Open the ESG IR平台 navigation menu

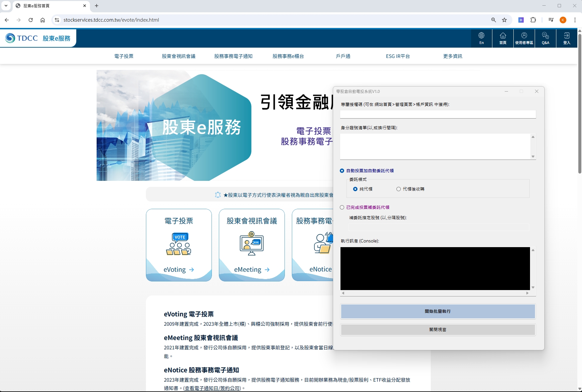click(398, 56)
